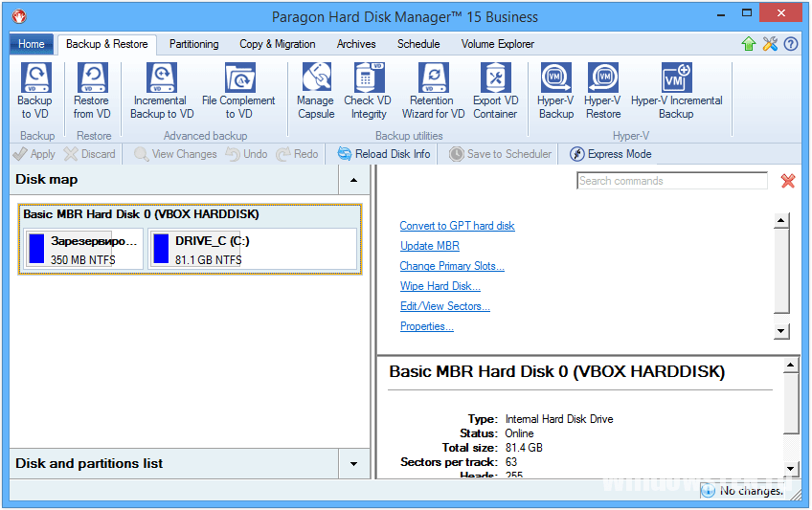This screenshot has width=812, height=510.
Task: Open Wipe Hard Disk link
Action: pos(440,286)
